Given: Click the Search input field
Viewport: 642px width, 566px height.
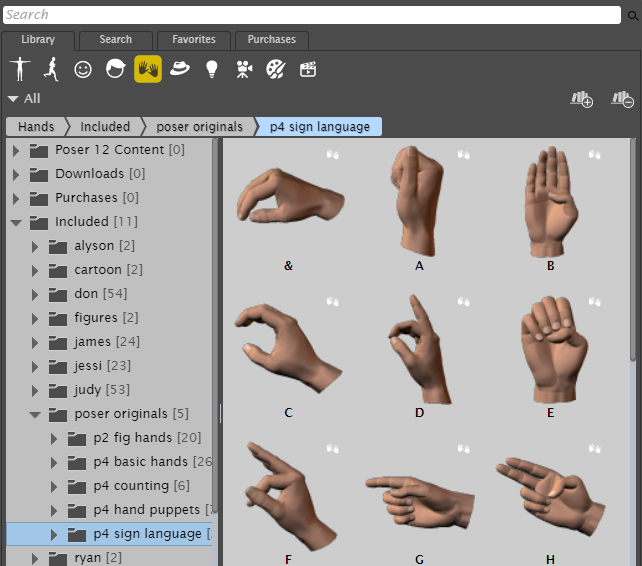Looking at the screenshot, I should (x=310, y=14).
